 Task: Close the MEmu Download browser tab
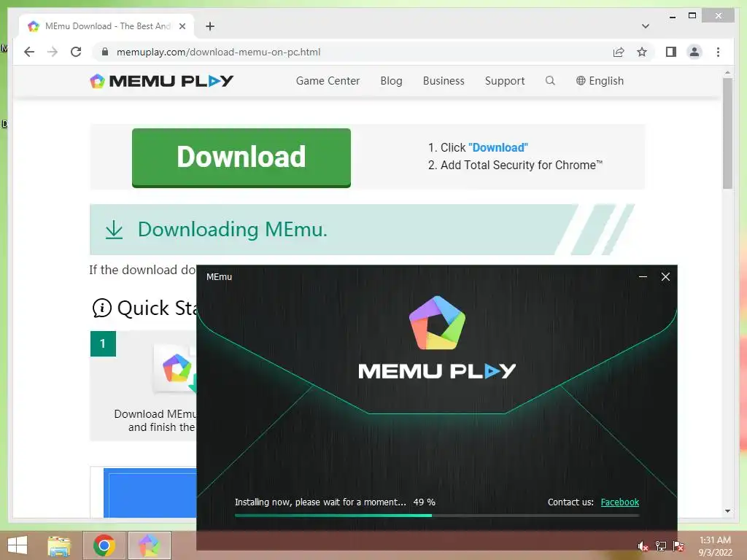(x=182, y=26)
